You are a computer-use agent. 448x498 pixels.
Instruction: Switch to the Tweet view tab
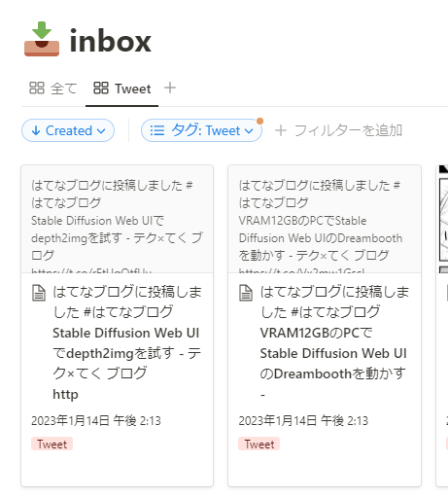click(x=122, y=89)
